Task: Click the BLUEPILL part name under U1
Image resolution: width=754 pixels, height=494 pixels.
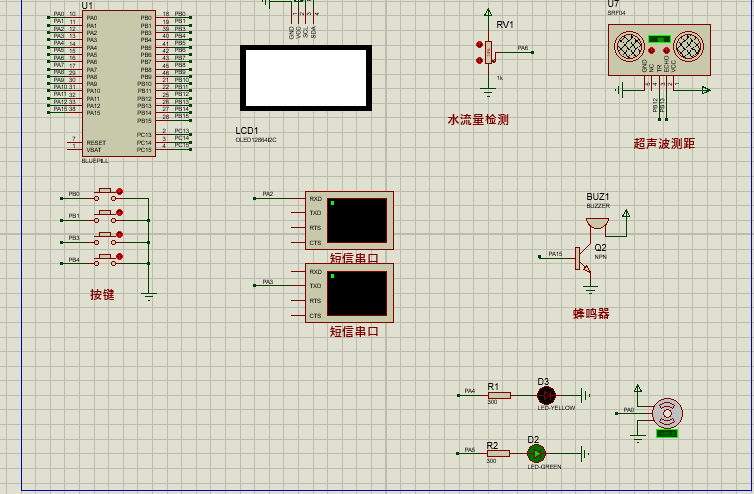Action: (x=95, y=161)
